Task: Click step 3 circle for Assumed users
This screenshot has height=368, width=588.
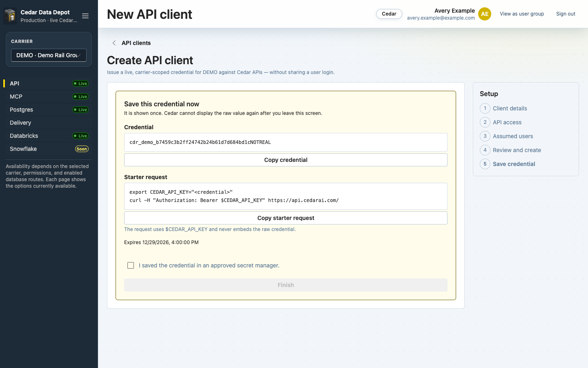Action: click(x=485, y=136)
